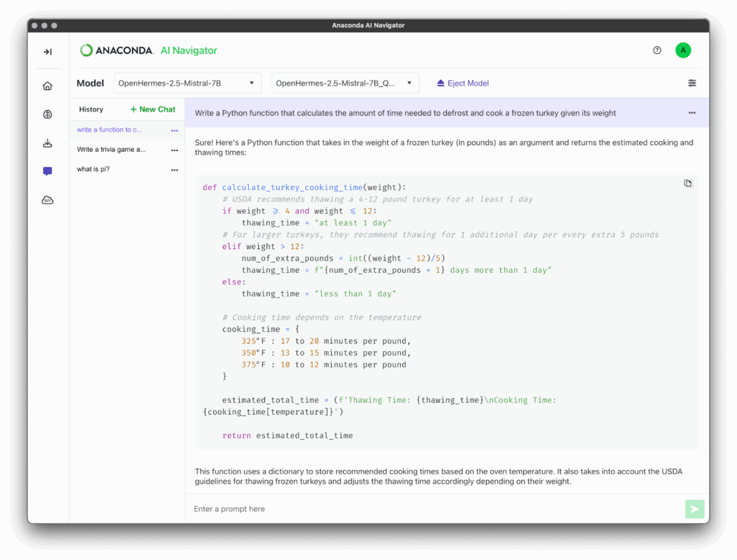Image resolution: width=737 pixels, height=560 pixels.
Task: Open options menu for 'what is pi?' chat
Action: click(x=174, y=170)
